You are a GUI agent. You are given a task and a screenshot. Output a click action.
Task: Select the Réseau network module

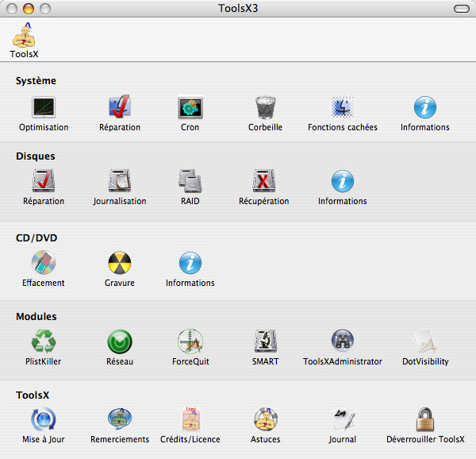pyautogui.click(x=120, y=341)
